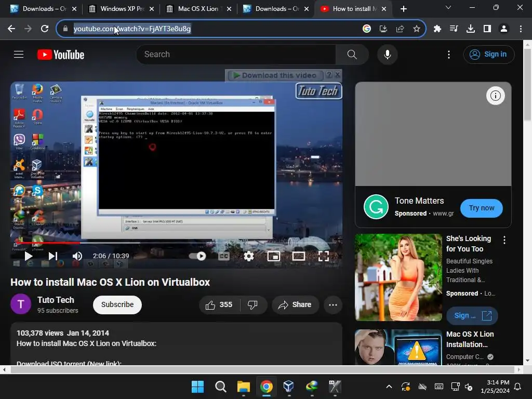Open Chrome profile avatar
Screen dimensions: 532x399
point(504,29)
